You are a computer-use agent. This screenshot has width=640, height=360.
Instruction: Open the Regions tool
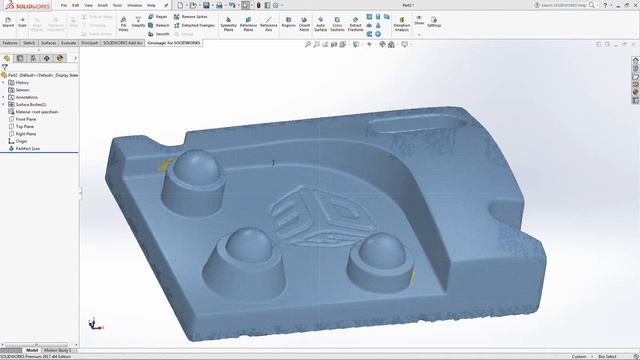289,22
